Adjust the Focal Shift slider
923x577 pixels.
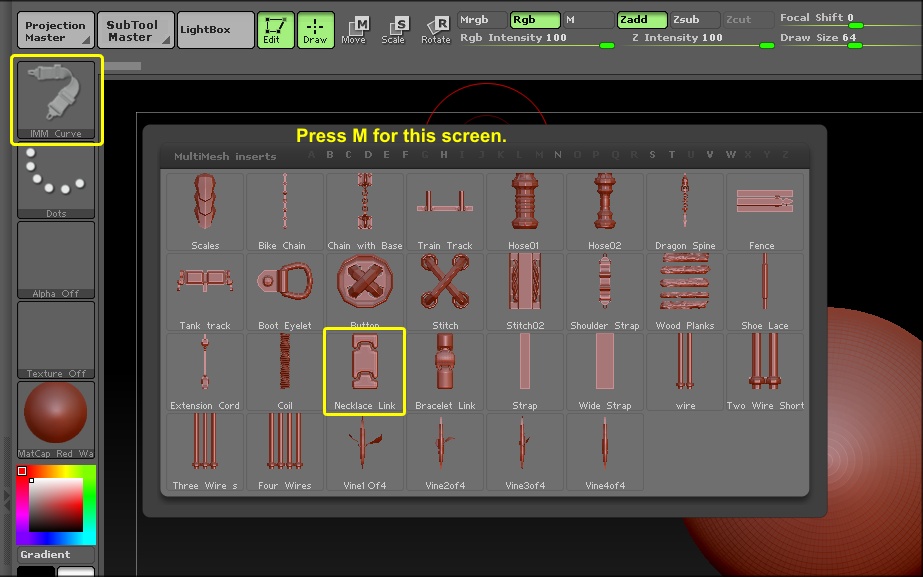click(851, 19)
